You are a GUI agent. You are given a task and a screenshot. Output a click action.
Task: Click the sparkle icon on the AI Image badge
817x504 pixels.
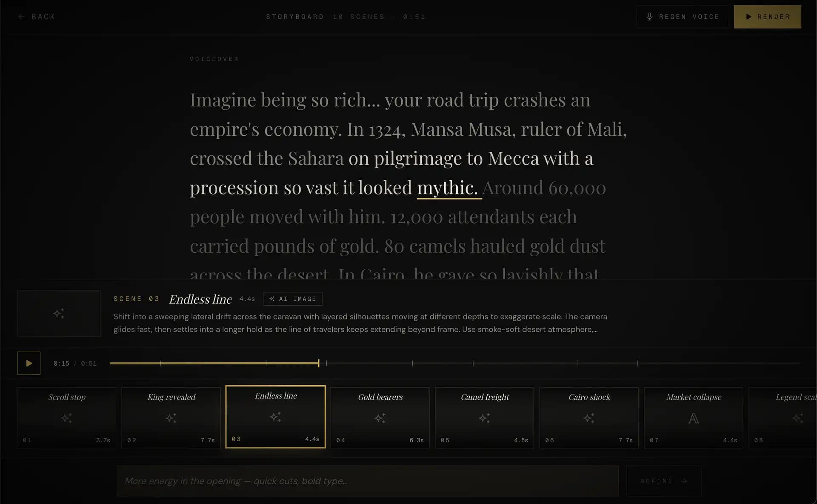(x=272, y=299)
